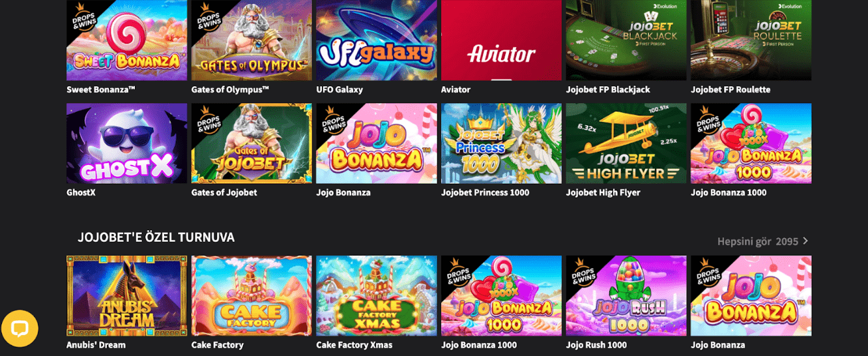This screenshot has height=356, width=868.
Task: Select the UFO Galaxy game image
Action: coord(377,40)
